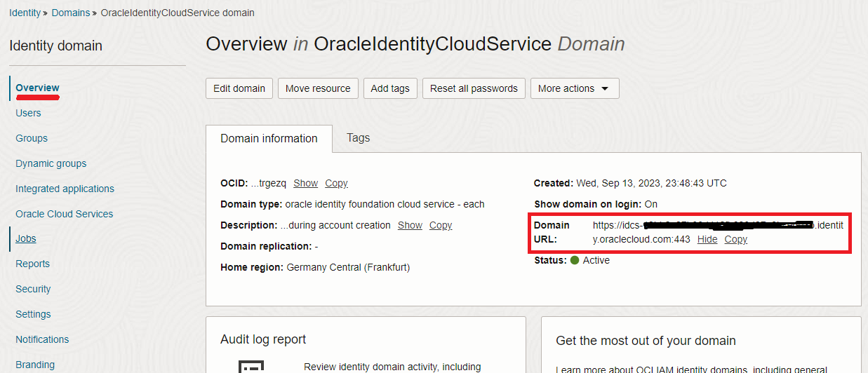
Task: Expand the More actions dropdown
Action: click(x=575, y=88)
